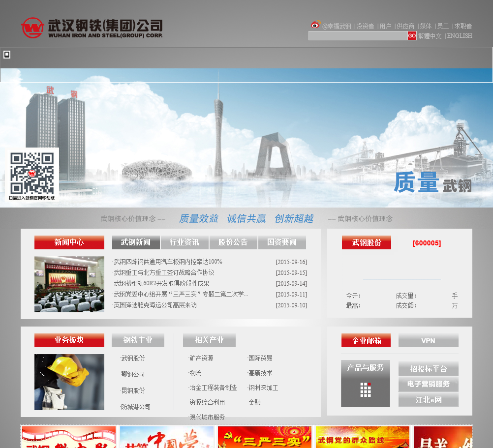Viewport: 493px width, 448px height.
Task: Click the 中国梦 banner image
Action: pos(167,437)
